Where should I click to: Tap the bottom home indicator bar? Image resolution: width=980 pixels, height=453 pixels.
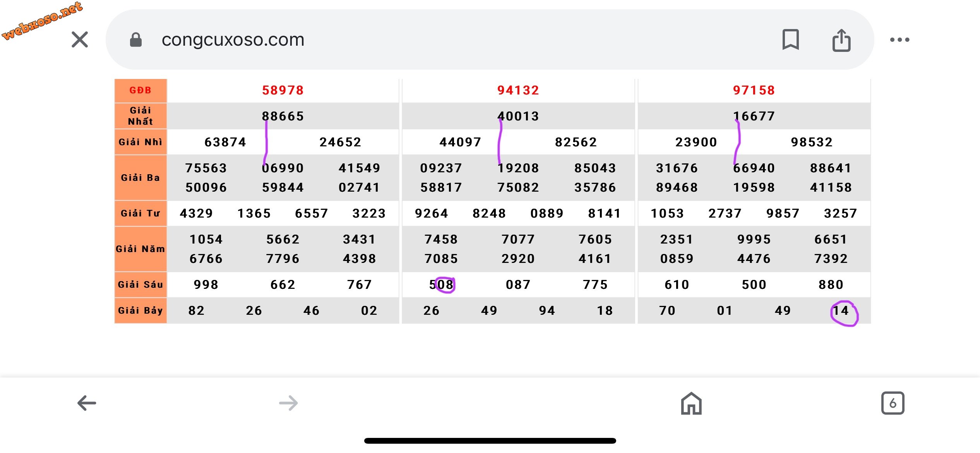coord(490,441)
